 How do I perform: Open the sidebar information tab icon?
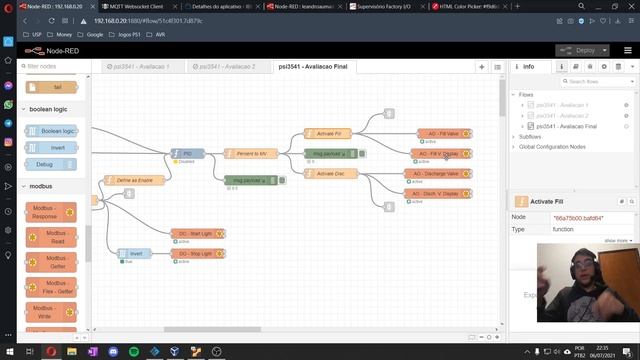pyautogui.click(x=562, y=67)
